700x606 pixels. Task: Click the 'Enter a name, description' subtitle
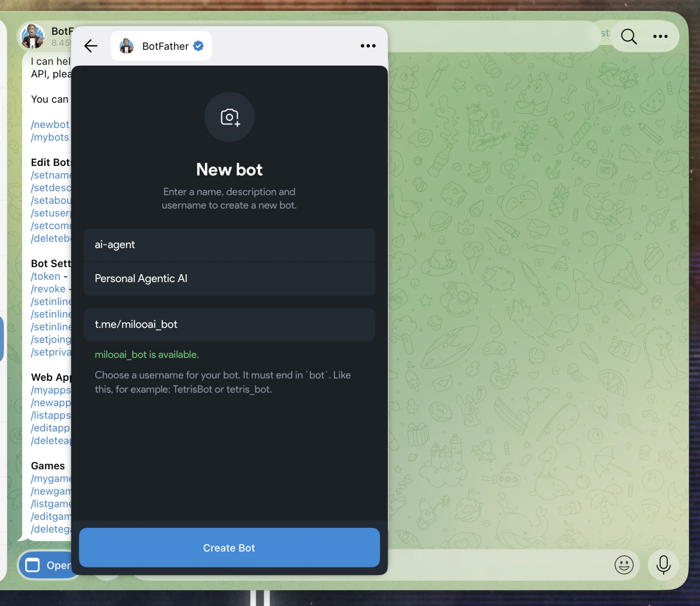(x=229, y=199)
